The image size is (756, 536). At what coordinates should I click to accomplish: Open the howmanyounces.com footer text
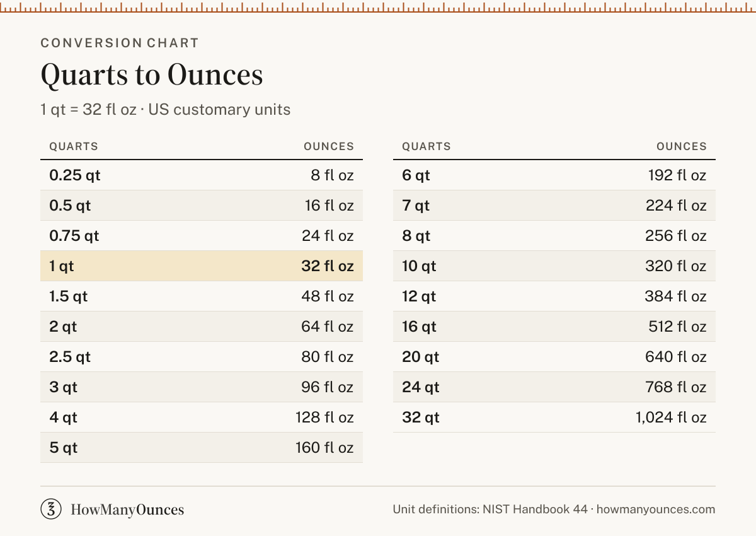(x=656, y=510)
